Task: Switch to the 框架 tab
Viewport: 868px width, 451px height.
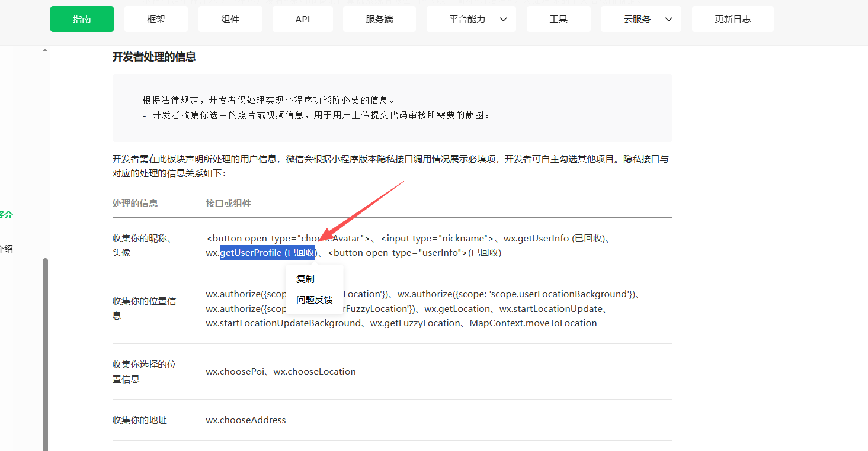Action: (156, 19)
